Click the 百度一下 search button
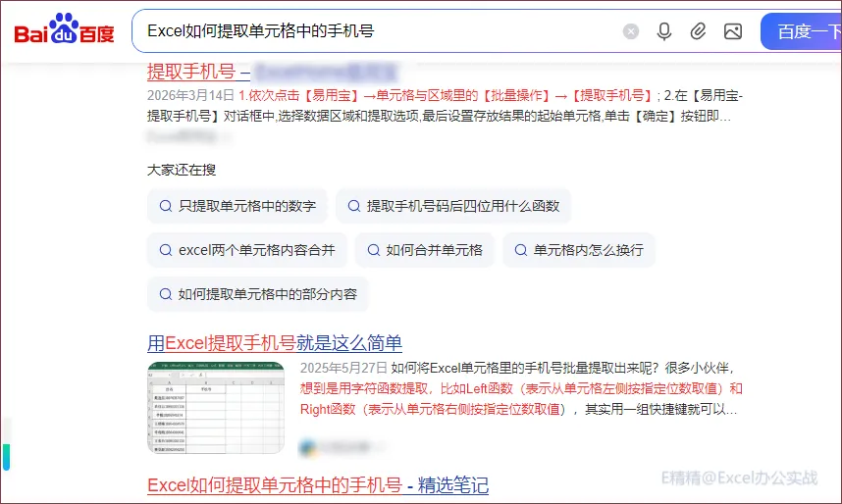 pyautogui.click(x=803, y=31)
